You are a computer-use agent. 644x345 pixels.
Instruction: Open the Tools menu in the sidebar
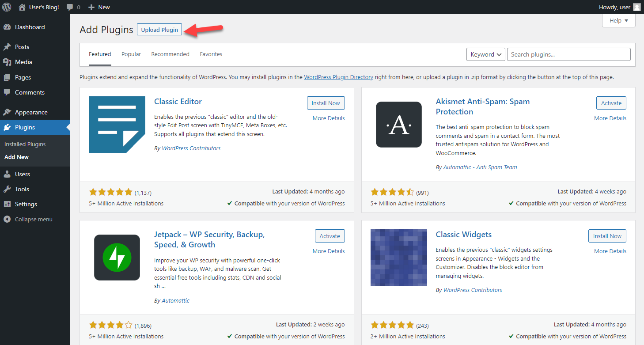pyautogui.click(x=22, y=189)
